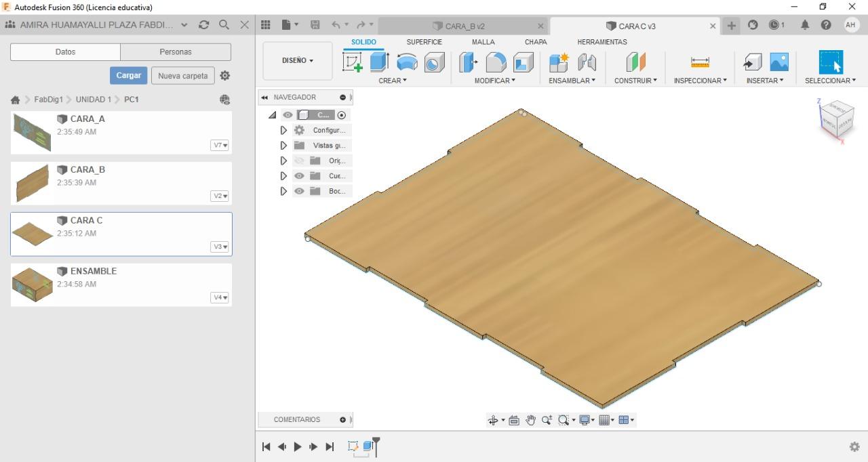Screen dimensions: 868x462
Task: Hide the Bocetos folder
Action: 299,191
